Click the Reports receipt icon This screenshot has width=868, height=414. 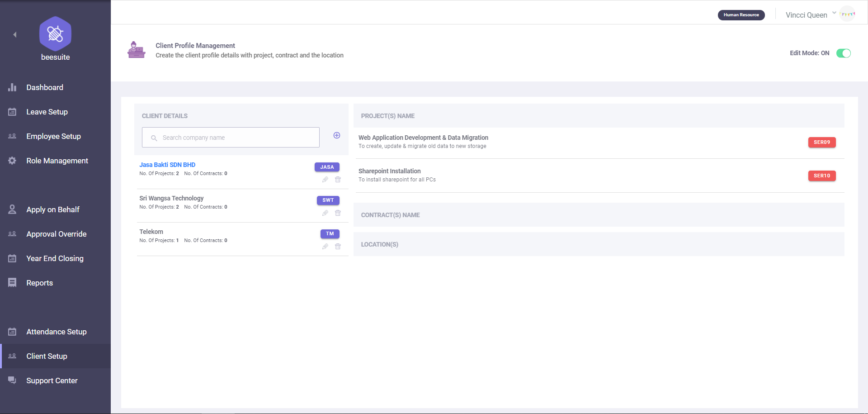(12, 283)
